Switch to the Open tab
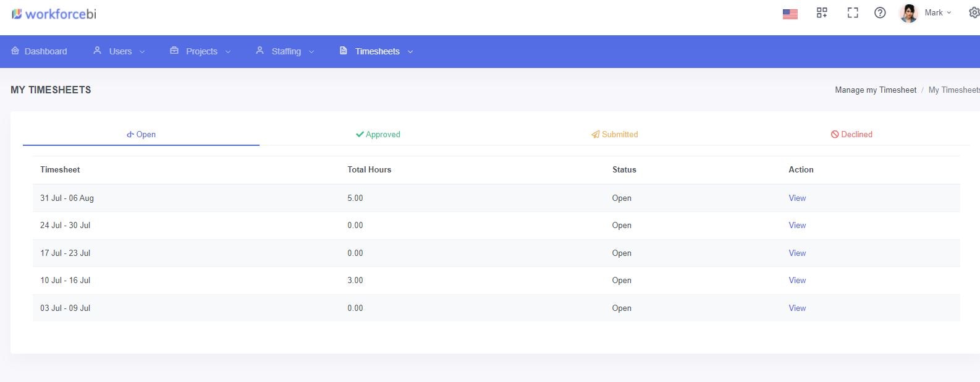980x382 pixels. tap(141, 134)
